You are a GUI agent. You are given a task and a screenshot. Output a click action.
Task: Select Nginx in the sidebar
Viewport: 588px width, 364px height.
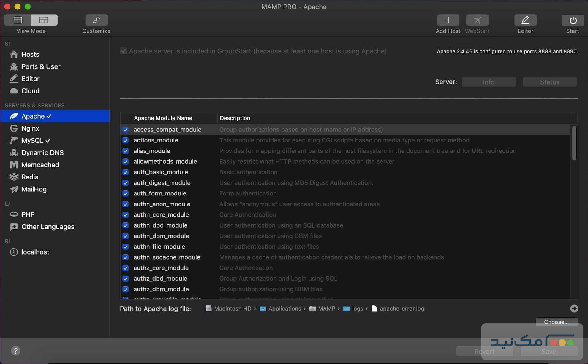coord(30,128)
